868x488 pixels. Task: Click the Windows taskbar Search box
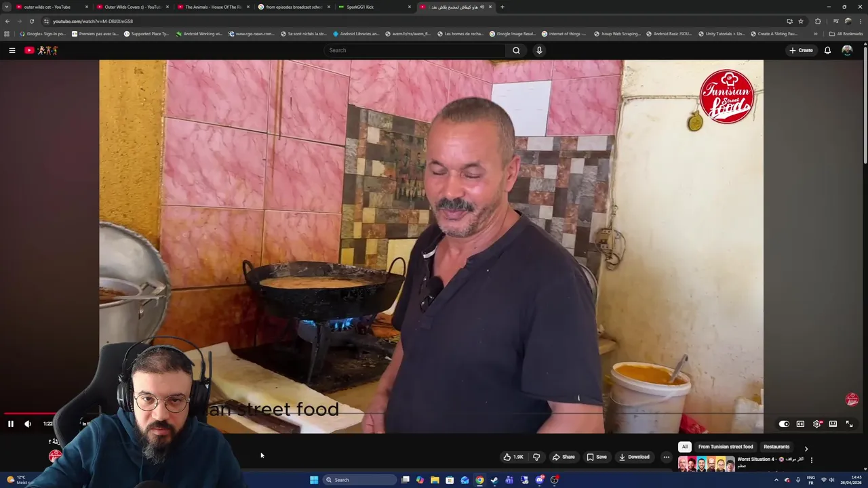coord(359,480)
